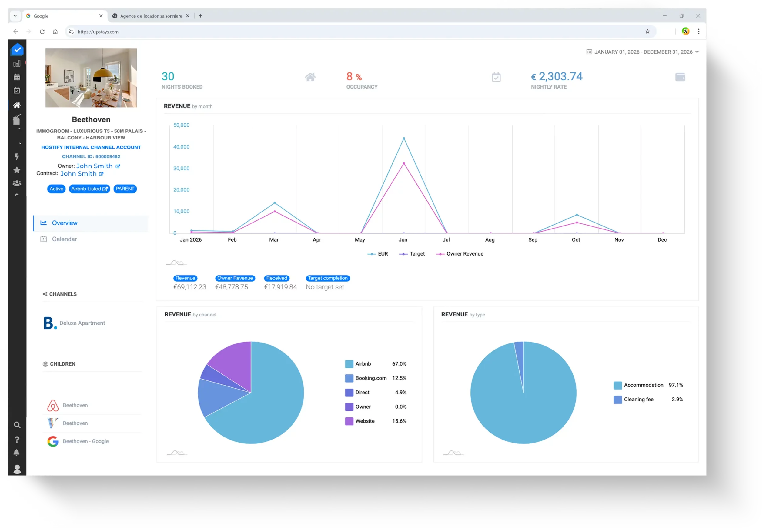776x532 pixels.
Task: Open the notifications bell icon
Action: 17,453
